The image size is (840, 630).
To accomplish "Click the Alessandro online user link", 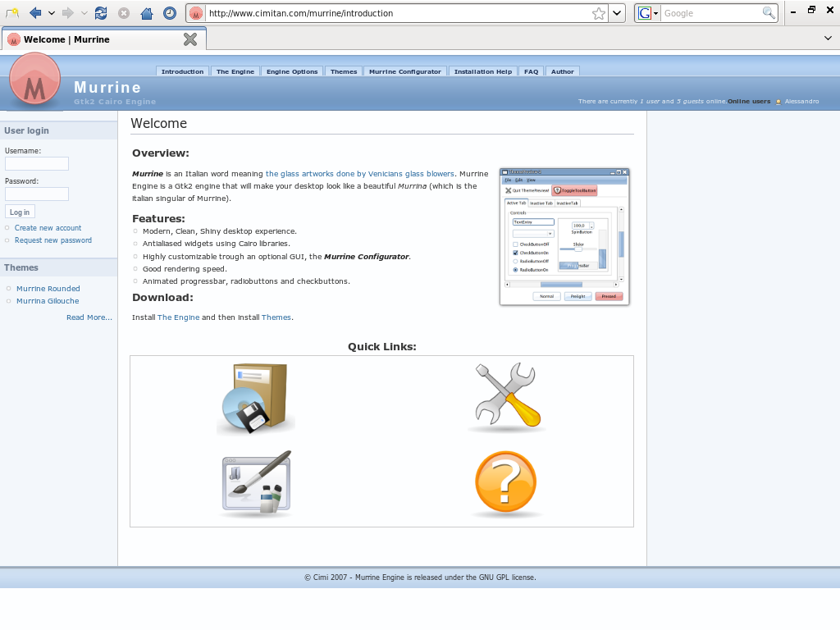I will (801, 101).
